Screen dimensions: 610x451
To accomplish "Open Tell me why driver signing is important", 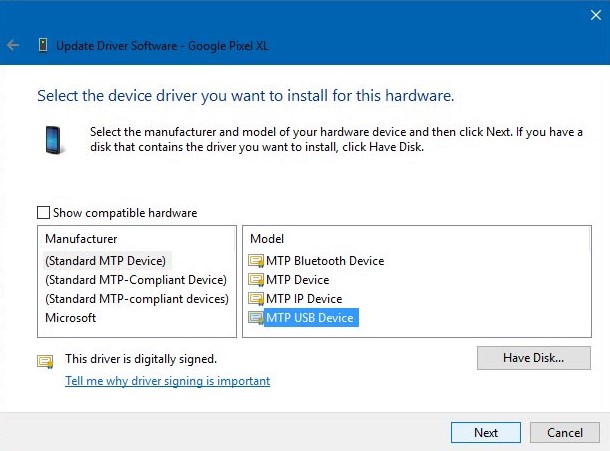I will pos(167,381).
